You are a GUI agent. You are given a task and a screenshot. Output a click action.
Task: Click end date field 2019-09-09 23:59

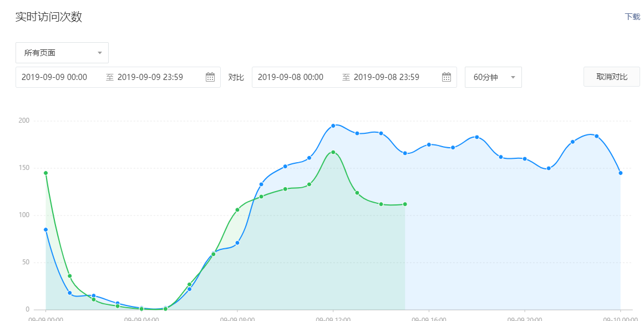click(150, 77)
